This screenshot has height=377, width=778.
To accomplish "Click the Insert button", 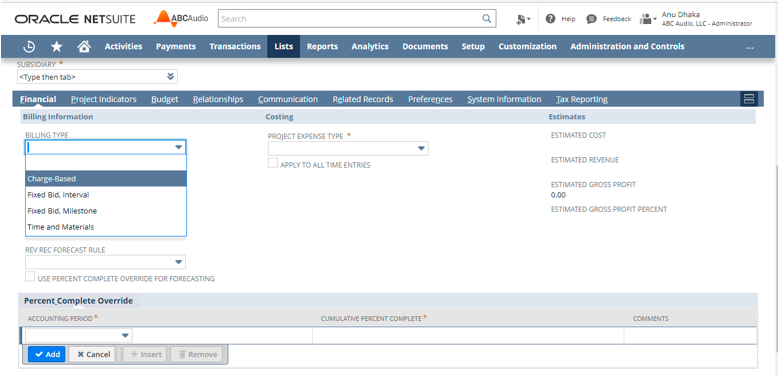I will click(146, 354).
